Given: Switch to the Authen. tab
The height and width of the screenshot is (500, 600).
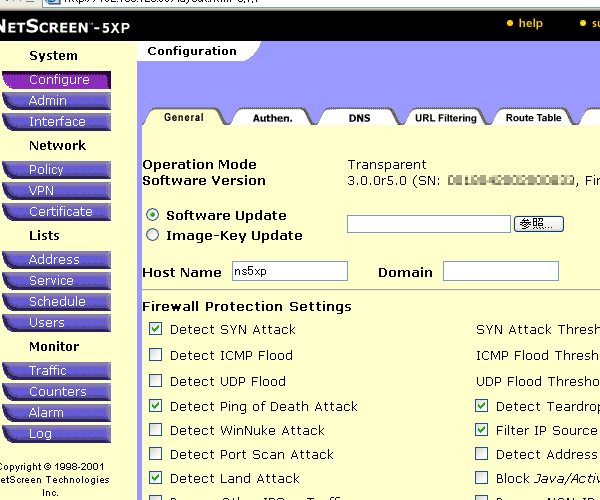Looking at the screenshot, I should coord(273,118).
